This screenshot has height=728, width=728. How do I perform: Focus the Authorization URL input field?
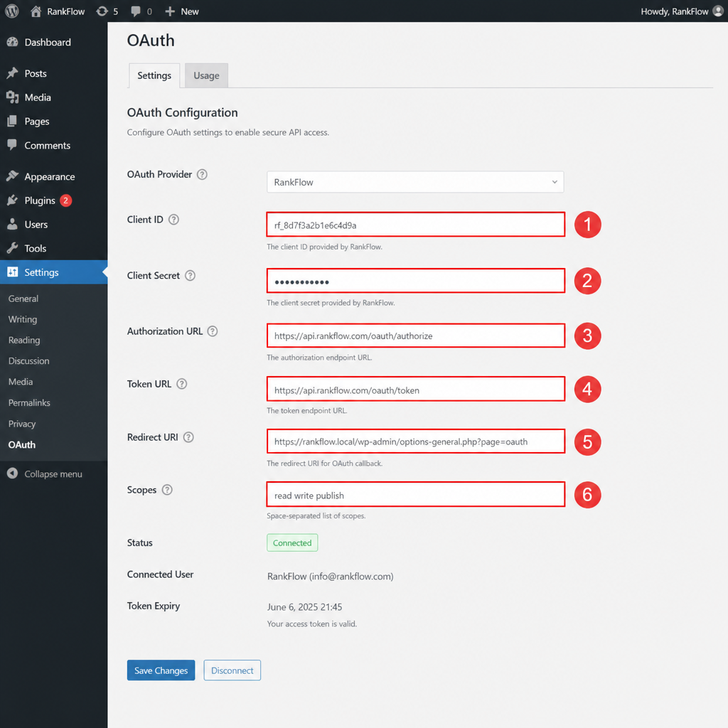tap(415, 336)
